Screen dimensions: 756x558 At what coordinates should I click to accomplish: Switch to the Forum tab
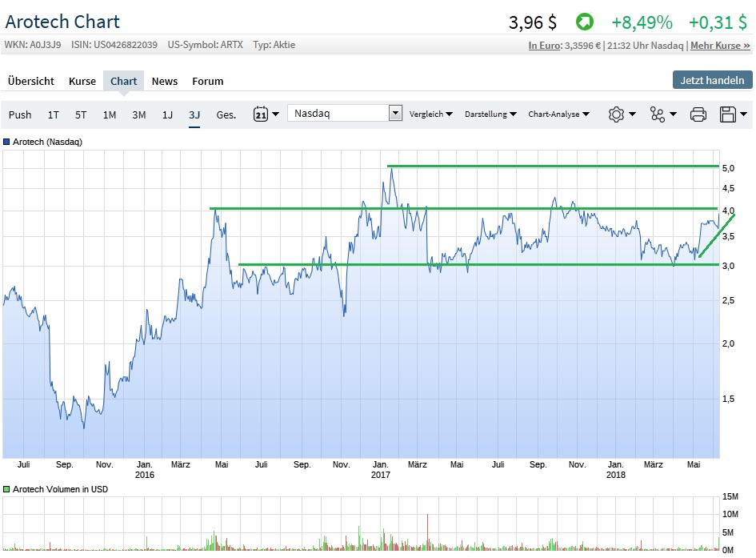coord(207,81)
